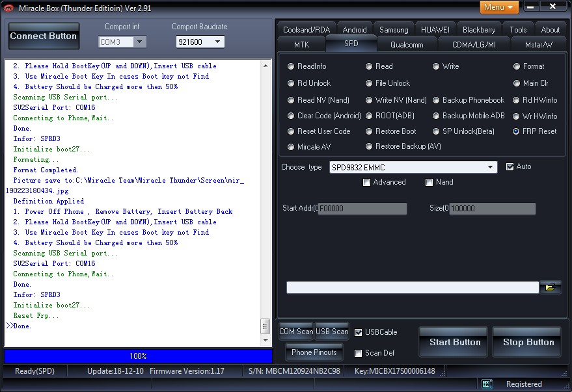
Task: Open the file browse folder icon
Action: point(550,287)
